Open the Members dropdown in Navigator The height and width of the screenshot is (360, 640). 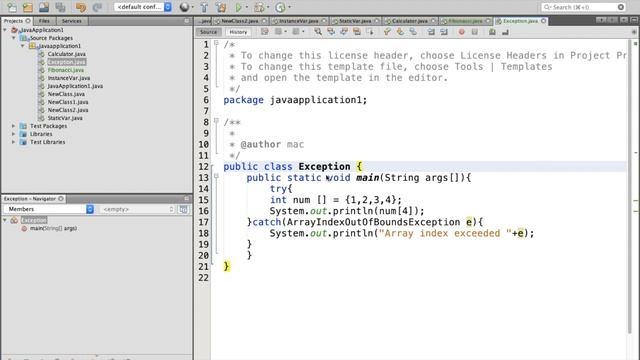click(49, 209)
